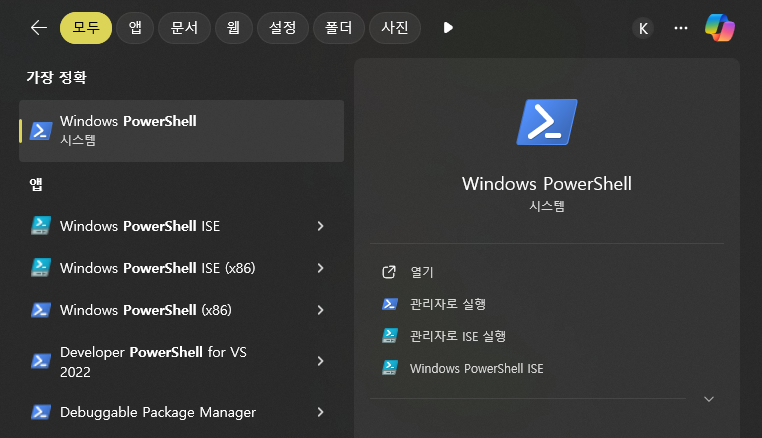Click the open-external icon beside 열기
Image resolution: width=762 pixels, height=438 pixels.
(x=389, y=272)
